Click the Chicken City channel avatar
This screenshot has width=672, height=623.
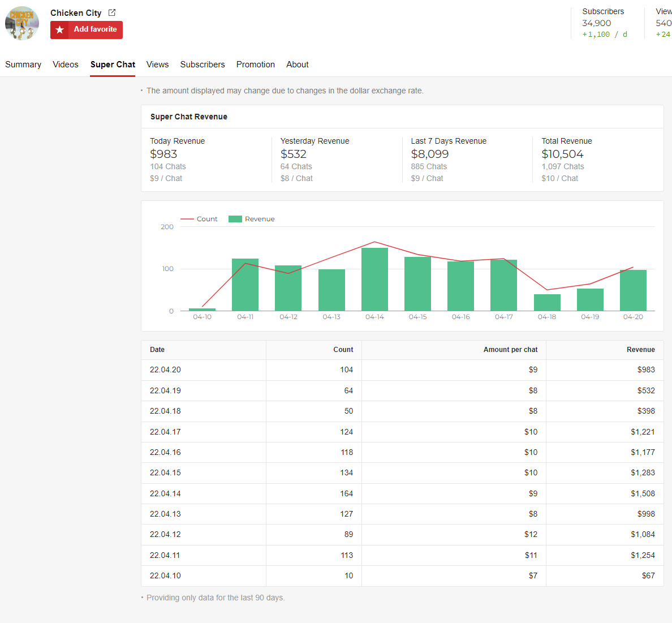(x=22, y=23)
